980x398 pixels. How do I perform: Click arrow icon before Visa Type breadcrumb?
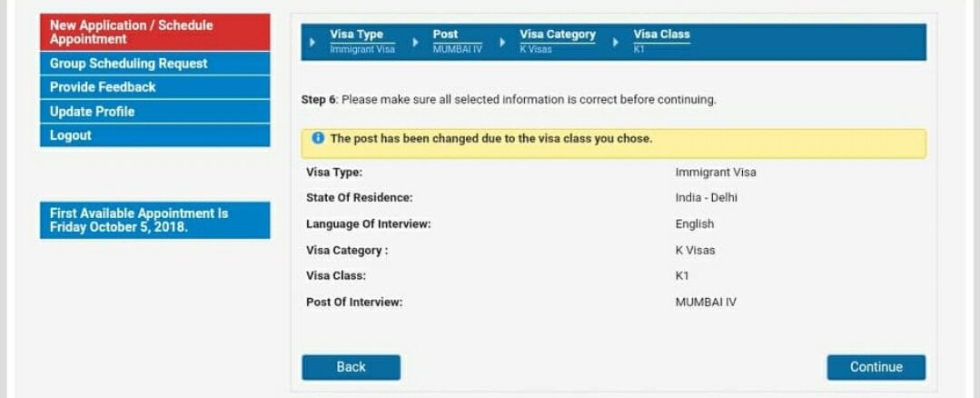[312, 43]
